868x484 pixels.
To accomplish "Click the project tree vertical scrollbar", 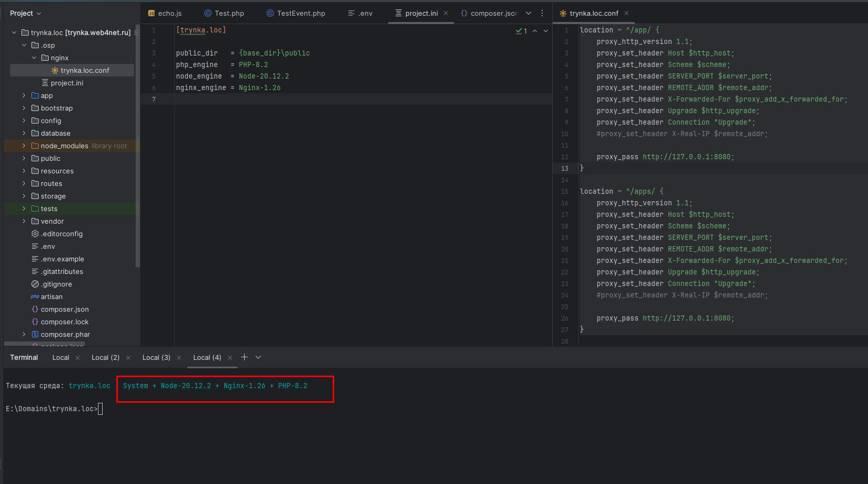I will click(x=138, y=146).
